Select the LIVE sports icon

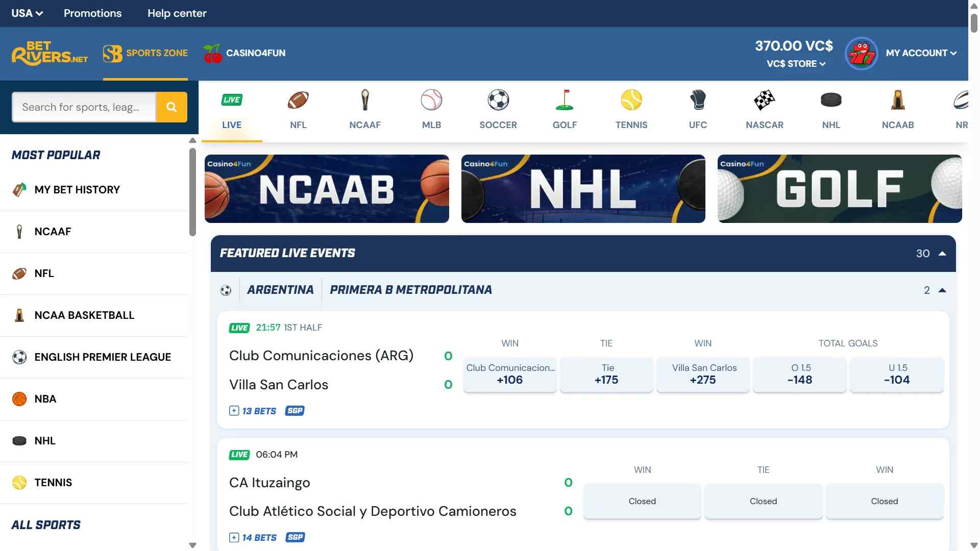pos(232,100)
